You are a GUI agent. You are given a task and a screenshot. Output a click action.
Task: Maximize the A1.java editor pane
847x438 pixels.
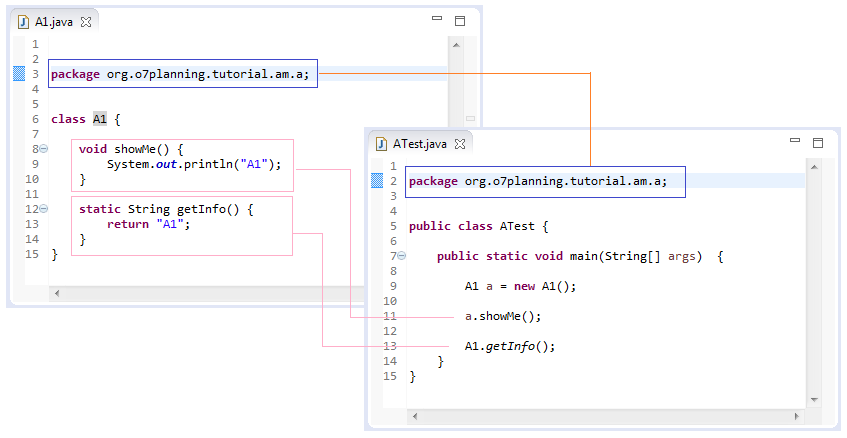[460, 21]
